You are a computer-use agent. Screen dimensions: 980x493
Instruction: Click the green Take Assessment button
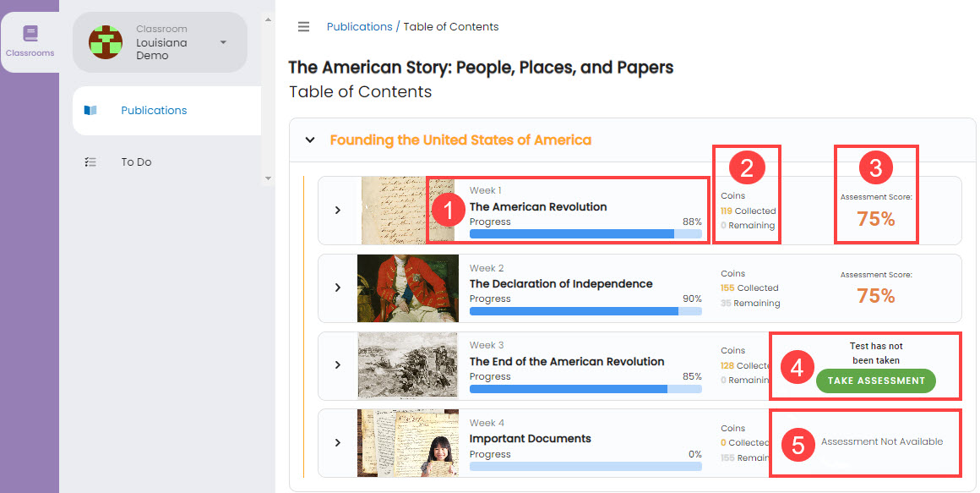(876, 381)
